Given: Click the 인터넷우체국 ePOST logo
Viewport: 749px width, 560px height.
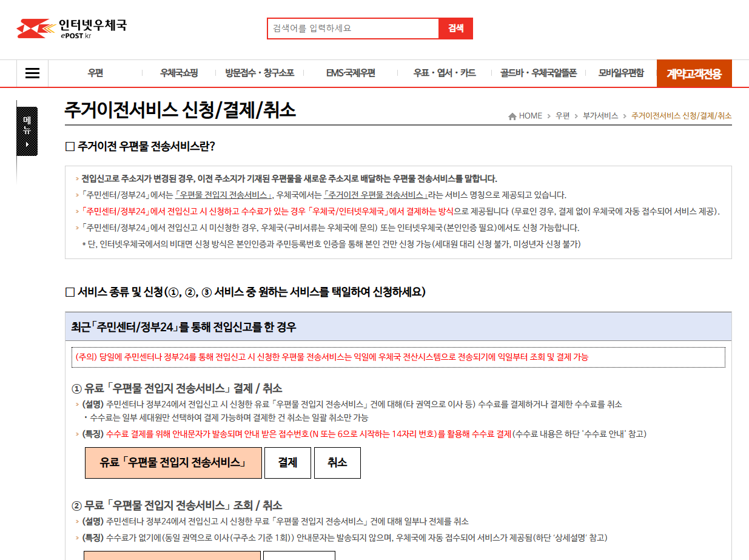Looking at the screenshot, I should [73, 28].
